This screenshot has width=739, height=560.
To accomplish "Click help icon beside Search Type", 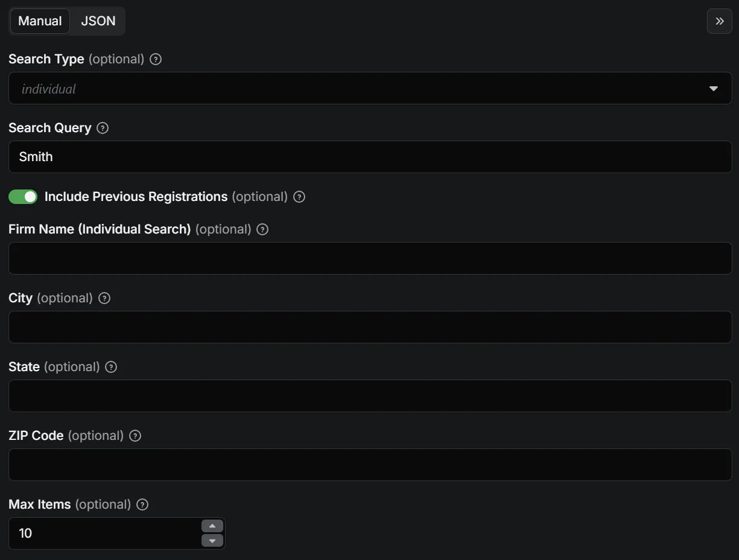I will pyautogui.click(x=156, y=59).
